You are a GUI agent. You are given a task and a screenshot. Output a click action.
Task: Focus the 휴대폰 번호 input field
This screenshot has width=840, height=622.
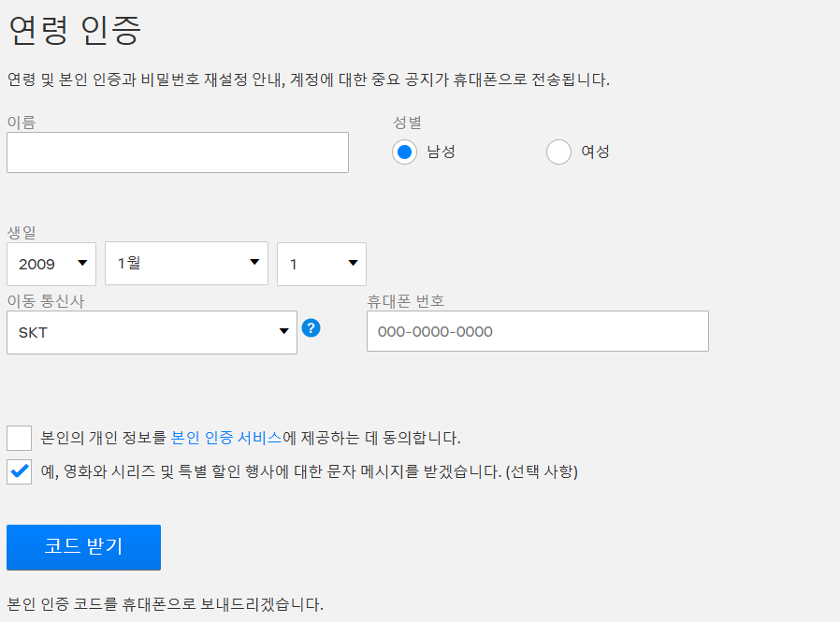pyautogui.click(x=538, y=331)
